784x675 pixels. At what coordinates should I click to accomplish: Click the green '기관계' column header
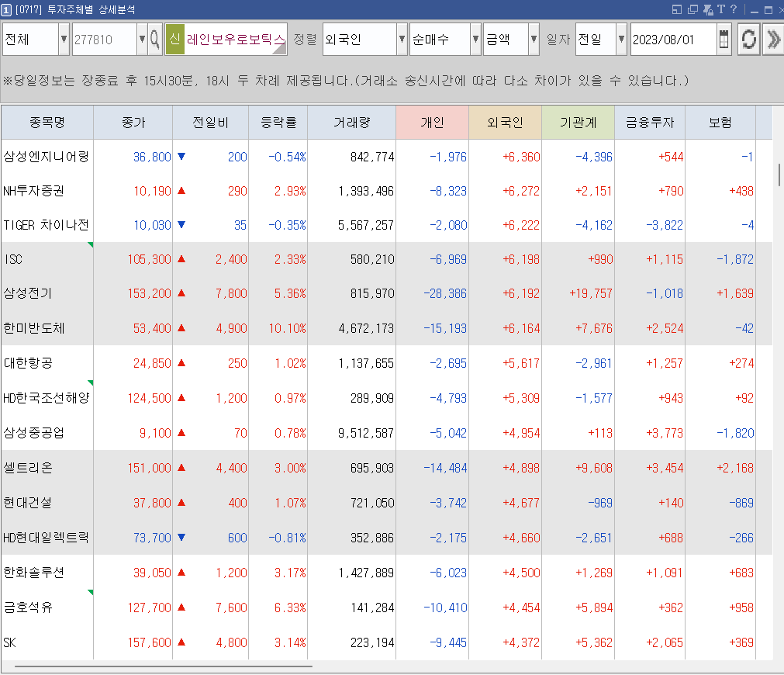tap(578, 122)
